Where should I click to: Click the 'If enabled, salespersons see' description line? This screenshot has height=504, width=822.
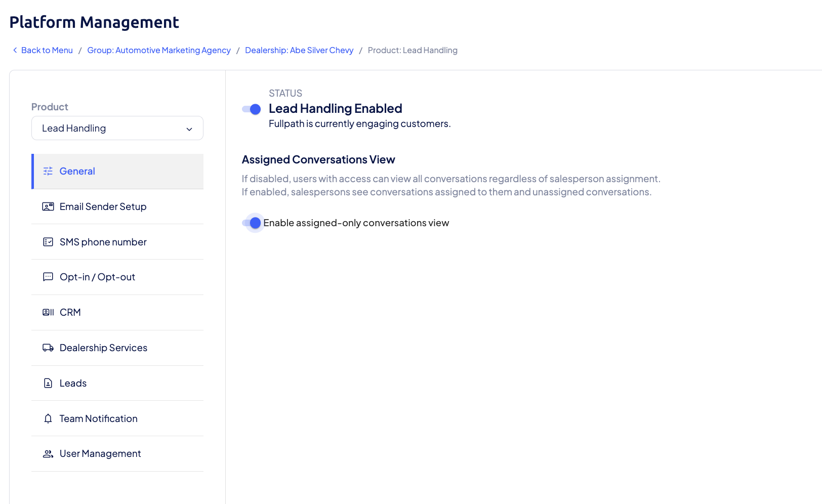tap(446, 192)
